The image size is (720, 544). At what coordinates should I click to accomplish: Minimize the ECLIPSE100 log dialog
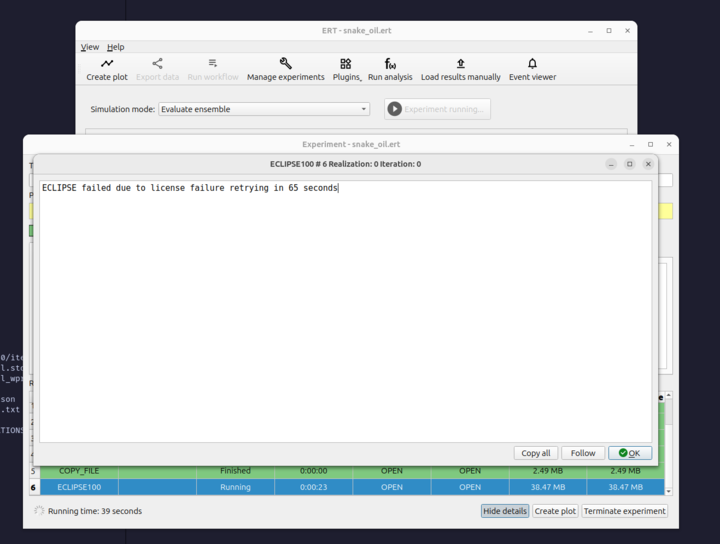click(x=611, y=164)
